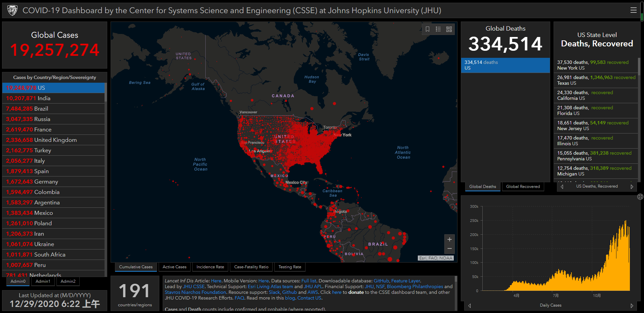Choose the Florida US deaths row
Screen dimensions: 644x313
pos(596,111)
